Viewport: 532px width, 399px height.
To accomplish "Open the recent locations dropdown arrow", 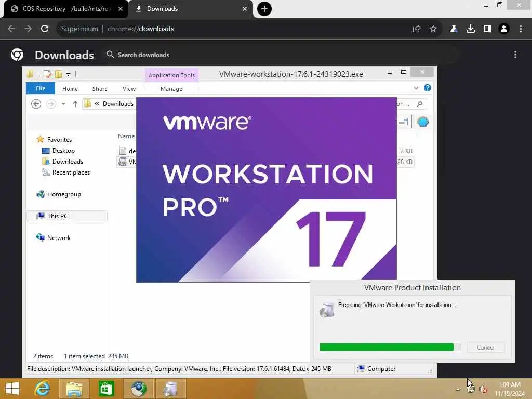I will (x=63, y=104).
